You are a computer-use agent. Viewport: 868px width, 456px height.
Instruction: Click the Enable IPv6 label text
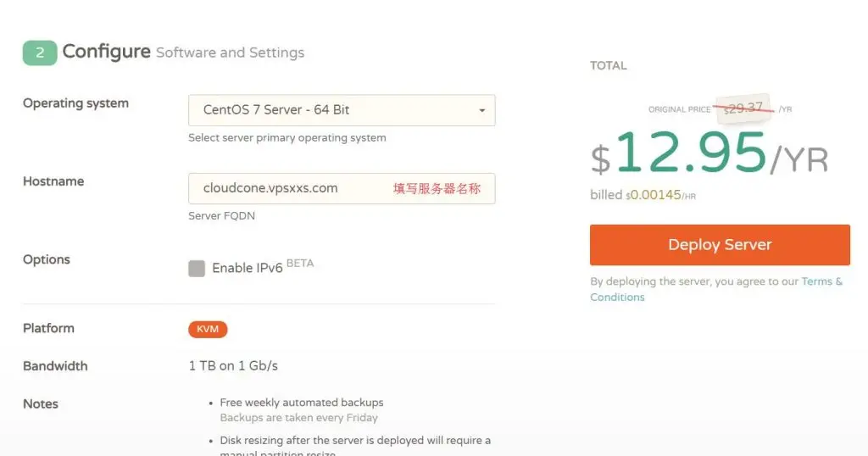click(x=247, y=268)
